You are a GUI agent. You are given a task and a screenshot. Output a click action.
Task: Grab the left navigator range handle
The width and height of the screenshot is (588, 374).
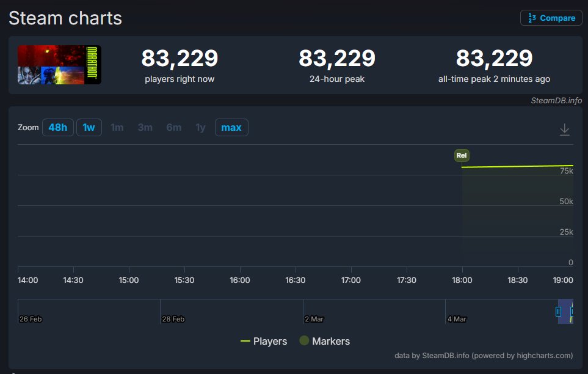pyautogui.click(x=558, y=311)
